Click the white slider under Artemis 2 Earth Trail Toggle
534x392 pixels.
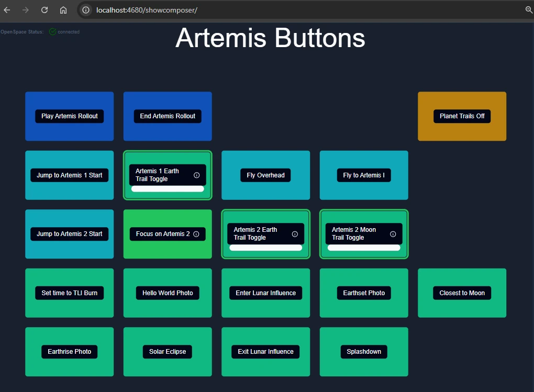(x=265, y=247)
